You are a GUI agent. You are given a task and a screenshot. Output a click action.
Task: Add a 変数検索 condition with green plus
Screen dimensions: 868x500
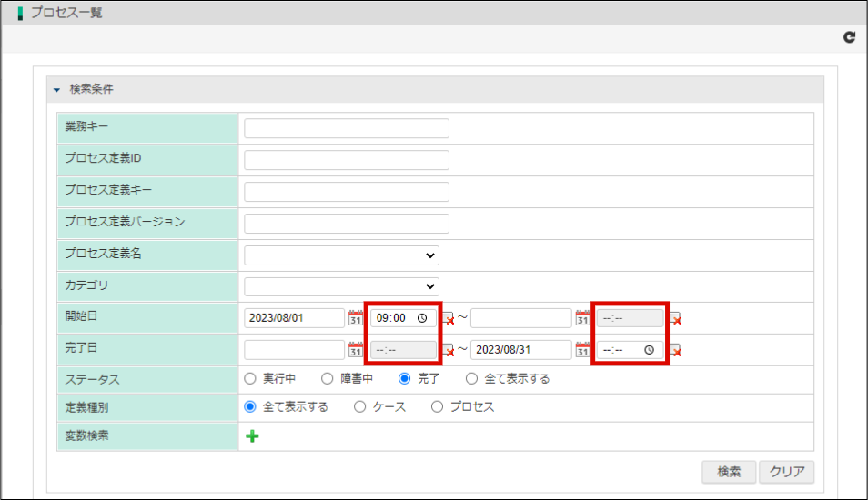click(252, 436)
